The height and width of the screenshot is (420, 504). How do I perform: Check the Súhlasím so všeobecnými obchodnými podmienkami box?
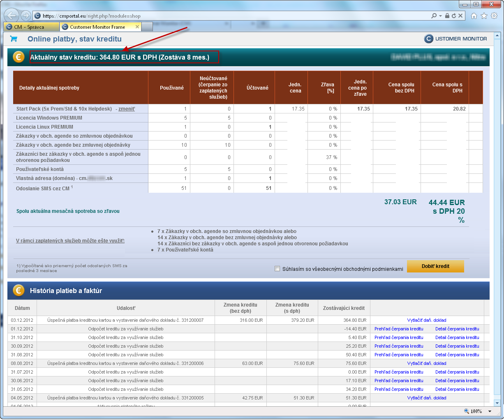point(277,269)
